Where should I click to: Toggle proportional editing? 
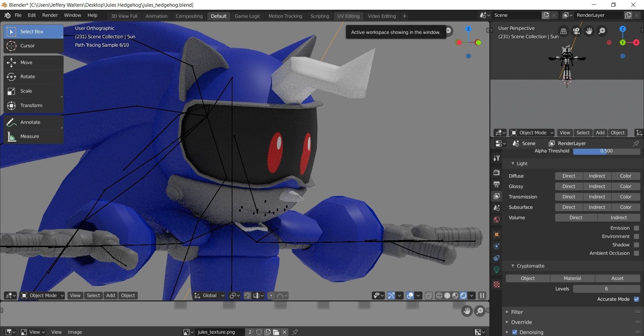click(x=271, y=295)
